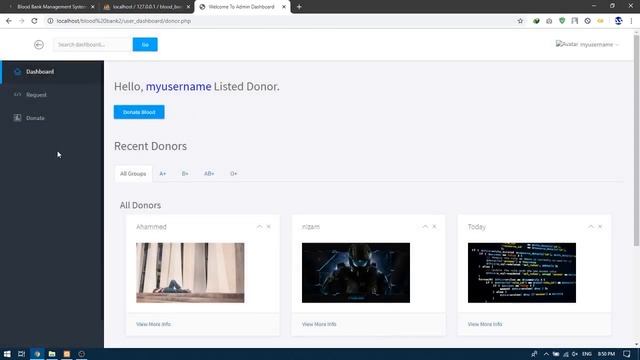The image size is (640, 360).
Task: Click the browser forward arrow
Action: coord(22,21)
